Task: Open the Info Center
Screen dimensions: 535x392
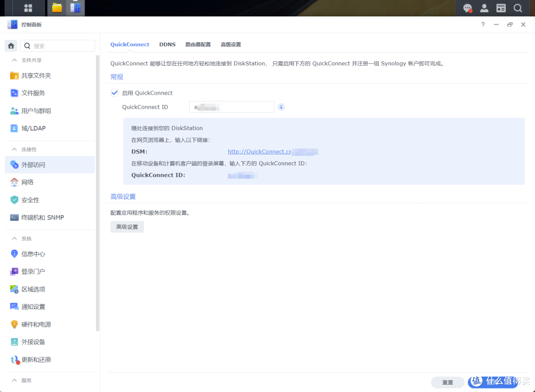Action: (x=50, y=254)
